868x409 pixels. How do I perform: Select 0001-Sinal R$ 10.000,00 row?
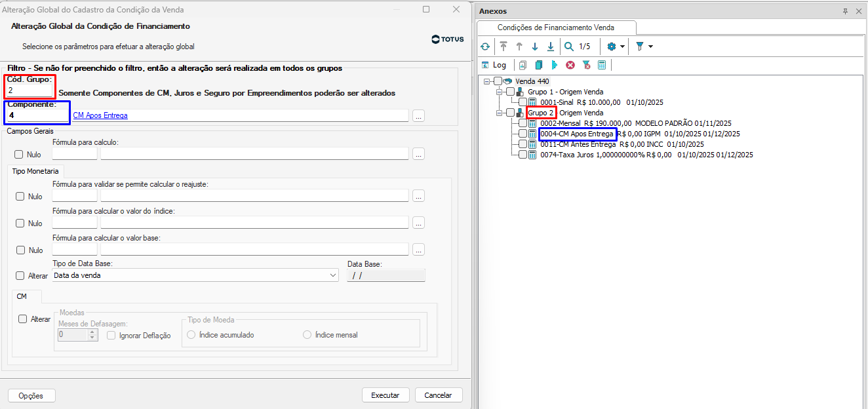(602, 102)
